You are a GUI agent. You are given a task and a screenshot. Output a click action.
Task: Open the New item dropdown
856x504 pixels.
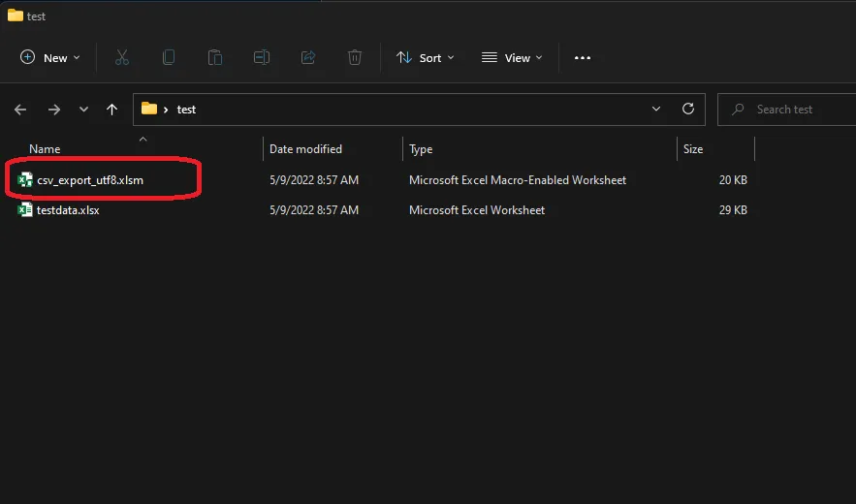click(x=50, y=58)
